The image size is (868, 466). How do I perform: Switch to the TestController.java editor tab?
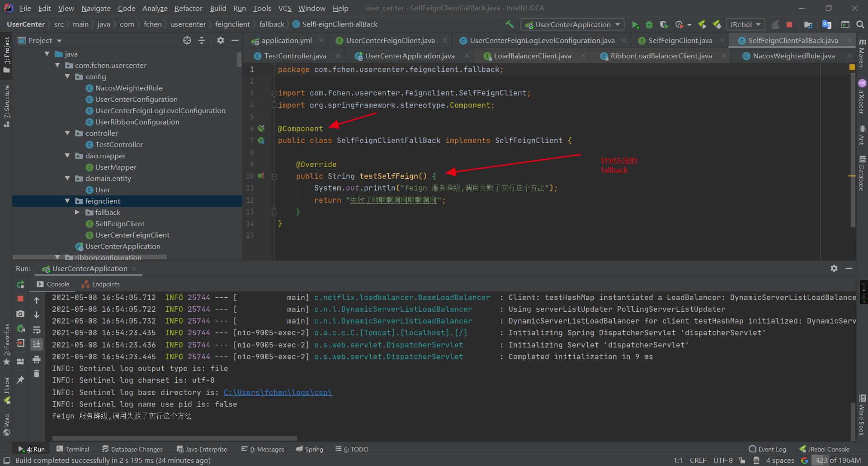click(x=295, y=56)
